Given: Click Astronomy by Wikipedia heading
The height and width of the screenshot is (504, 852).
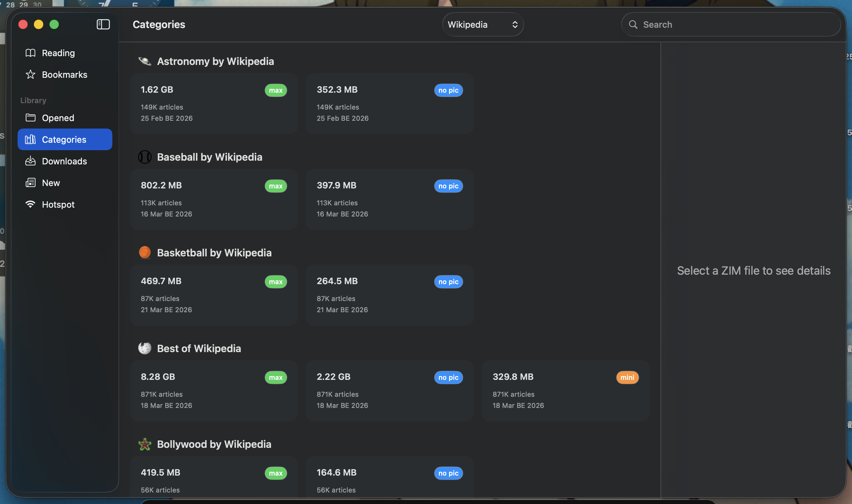Looking at the screenshot, I should tap(216, 62).
